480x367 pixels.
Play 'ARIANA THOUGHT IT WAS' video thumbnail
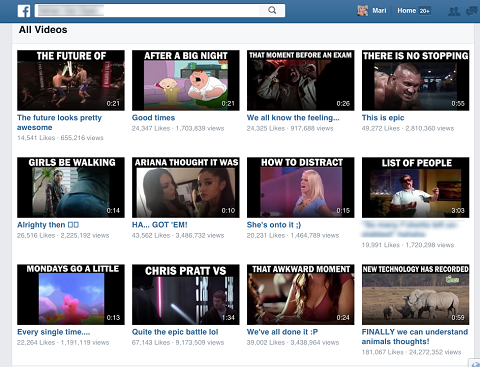186,187
